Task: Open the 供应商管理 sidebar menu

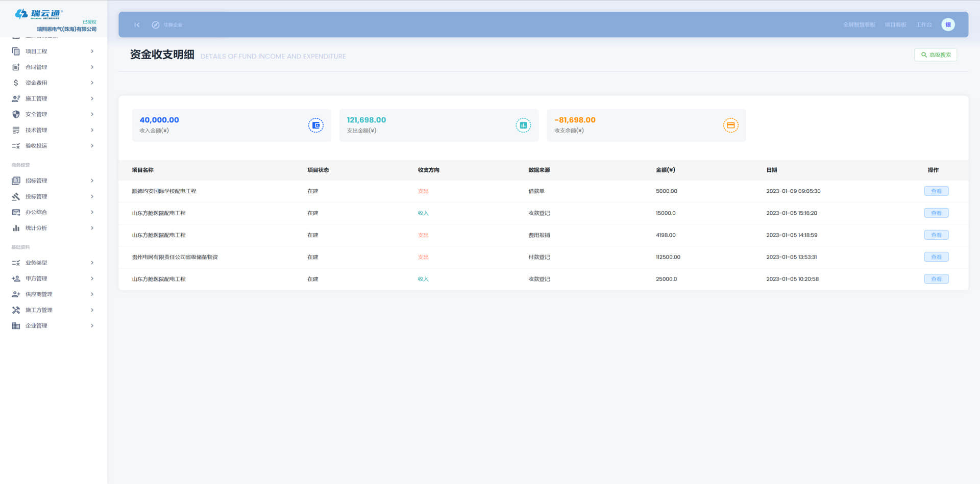Action: pyautogui.click(x=39, y=294)
